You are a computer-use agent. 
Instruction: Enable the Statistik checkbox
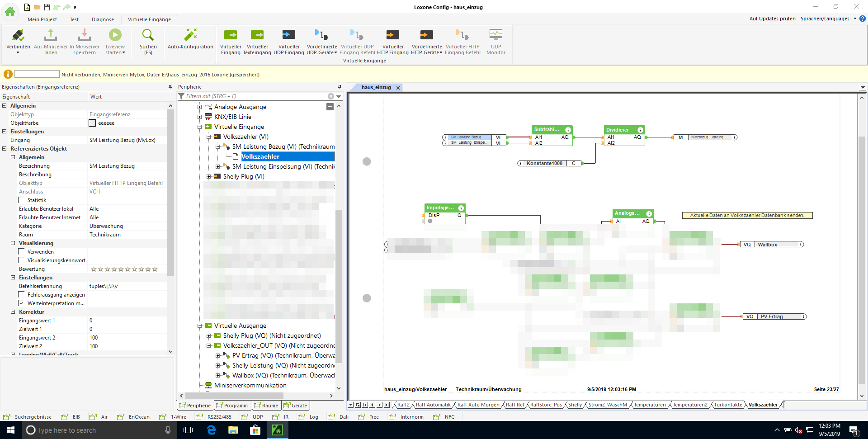click(21, 200)
